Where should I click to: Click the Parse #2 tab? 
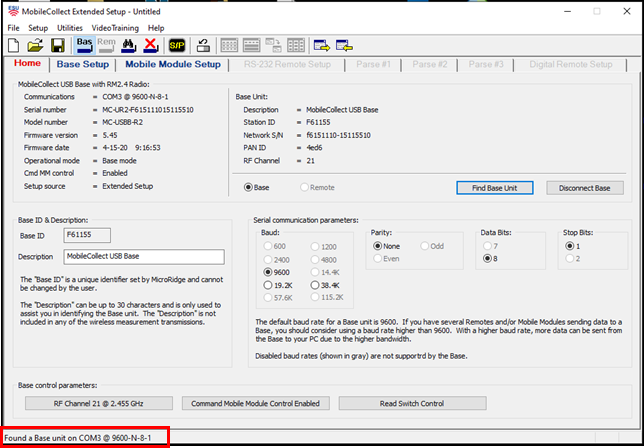pyautogui.click(x=430, y=64)
